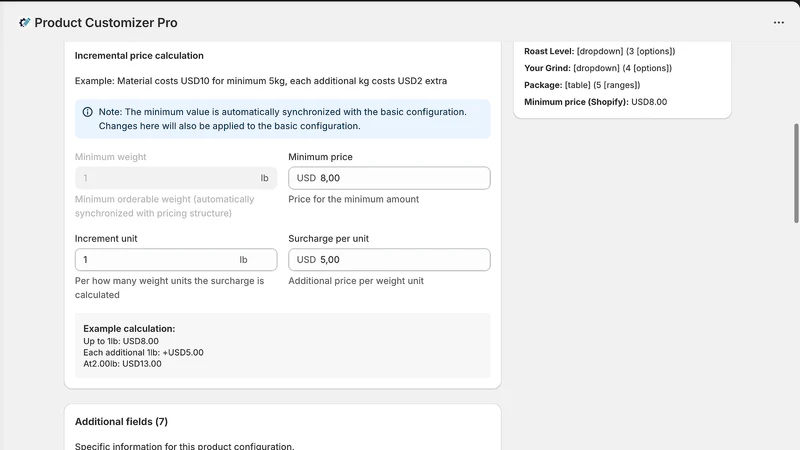
Task: Edit the Surcharge per unit field
Action: click(x=389, y=260)
